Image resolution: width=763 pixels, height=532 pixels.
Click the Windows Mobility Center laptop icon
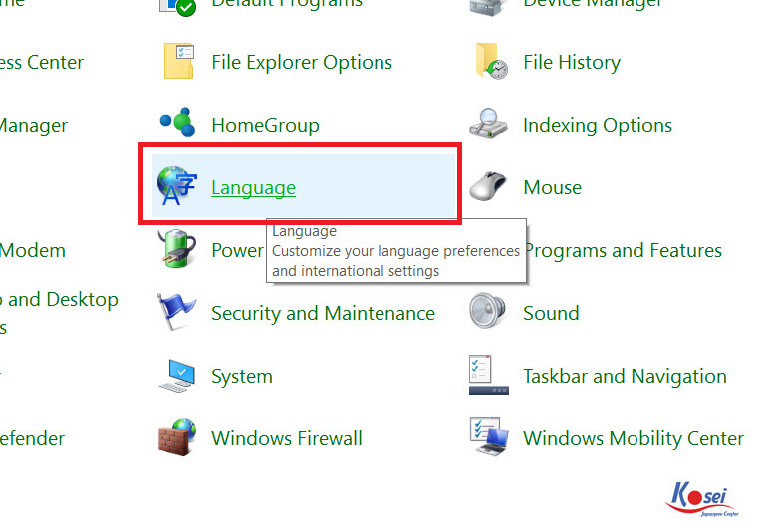tap(488, 436)
